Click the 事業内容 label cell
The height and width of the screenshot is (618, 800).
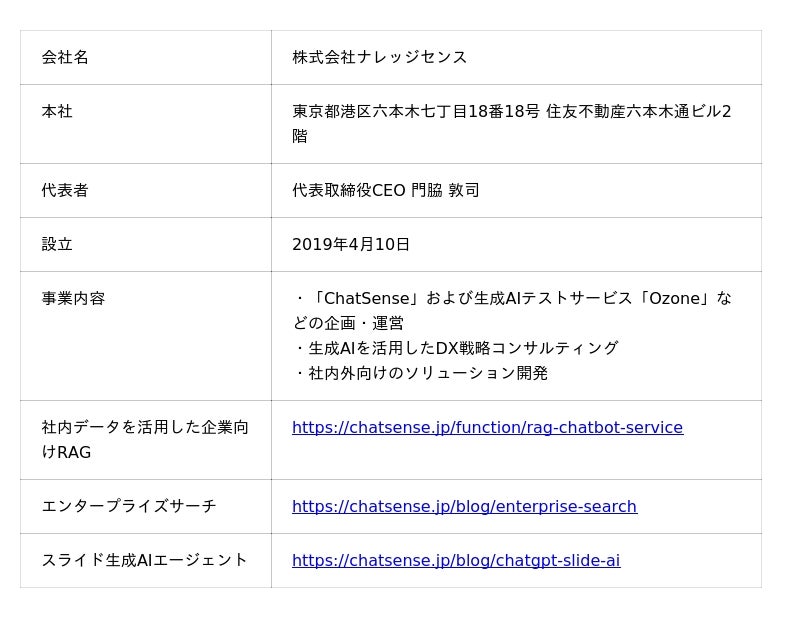point(73,299)
